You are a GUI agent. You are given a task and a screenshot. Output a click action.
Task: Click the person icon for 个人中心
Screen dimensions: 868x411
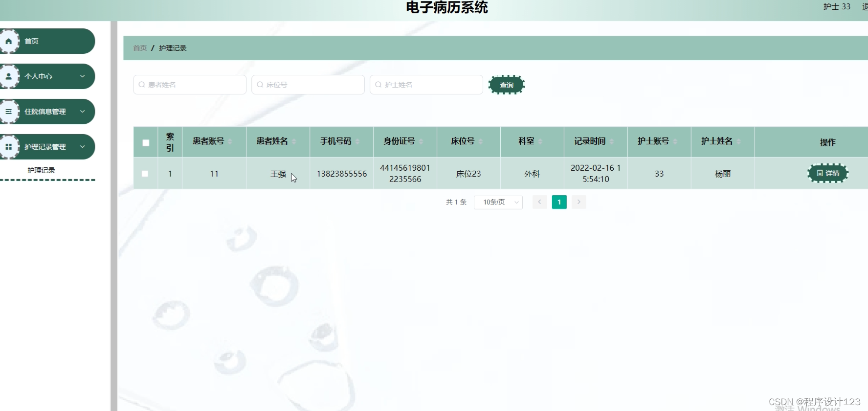[9, 76]
